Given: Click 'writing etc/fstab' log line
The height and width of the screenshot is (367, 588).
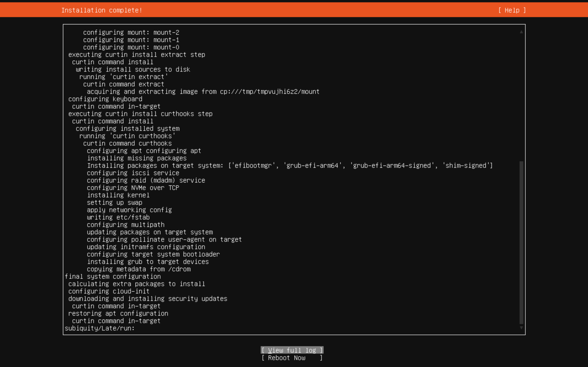Looking at the screenshot, I should (118, 217).
